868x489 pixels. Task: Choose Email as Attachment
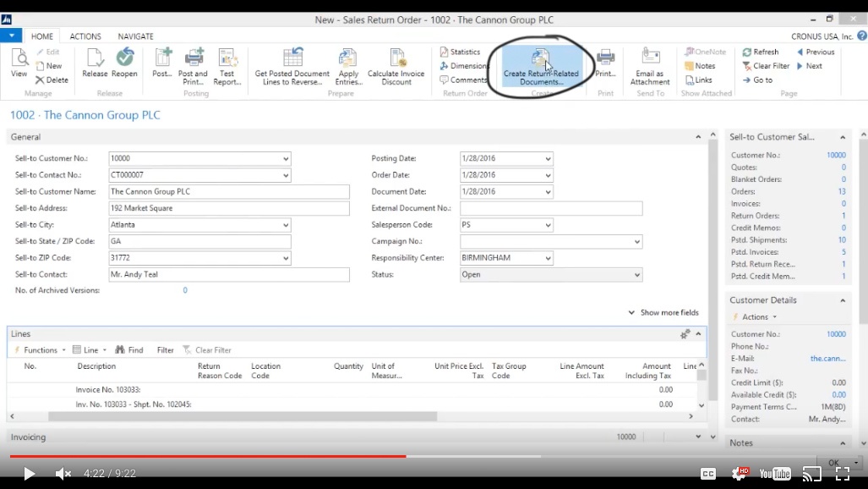[x=650, y=67]
